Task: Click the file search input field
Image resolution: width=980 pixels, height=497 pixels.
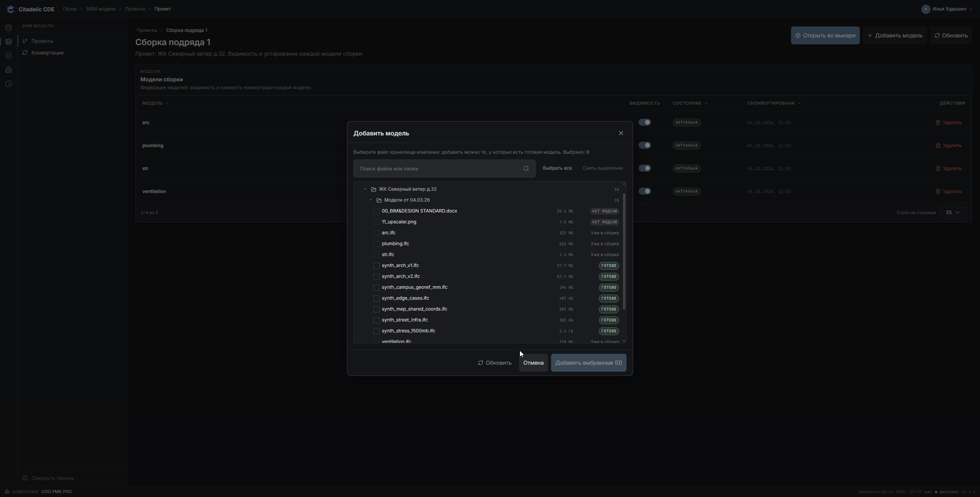Action: [x=444, y=169]
